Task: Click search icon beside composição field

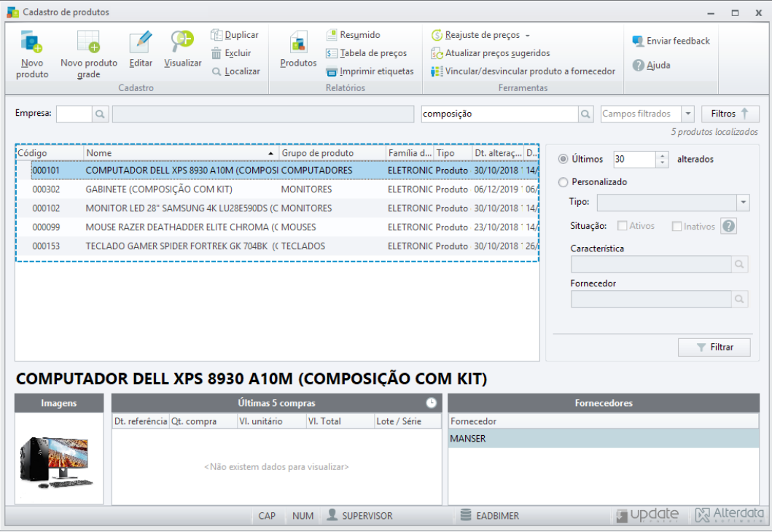Action: (x=585, y=114)
